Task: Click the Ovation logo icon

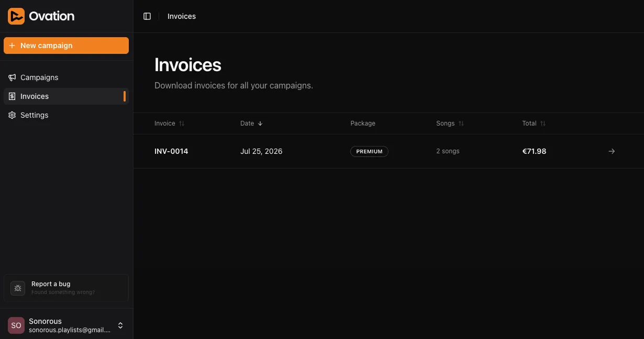Action: (x=16, y=16)
